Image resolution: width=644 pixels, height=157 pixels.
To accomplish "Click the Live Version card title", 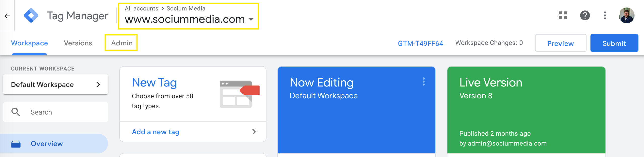I will (491, 82).
